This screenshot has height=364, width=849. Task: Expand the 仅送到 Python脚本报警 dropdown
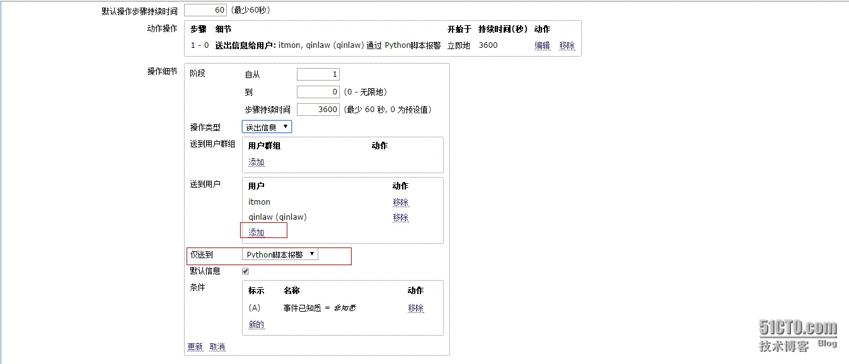280,254
